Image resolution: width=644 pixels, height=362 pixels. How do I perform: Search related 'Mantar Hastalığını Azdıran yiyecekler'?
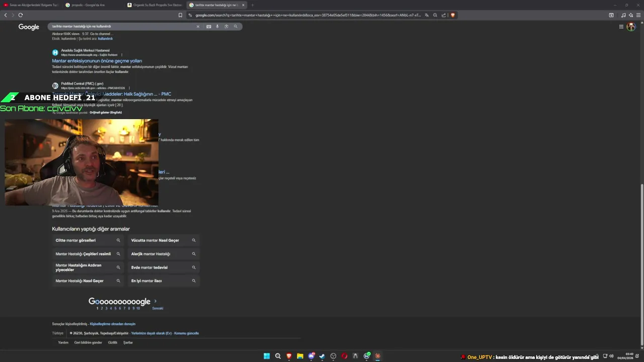[x=88, y=267]
